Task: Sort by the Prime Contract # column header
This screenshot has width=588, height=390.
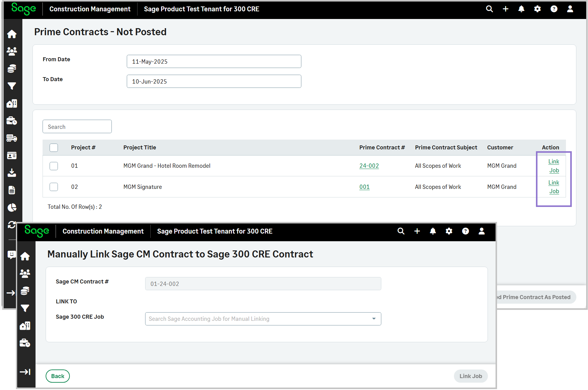Action: 382,147
